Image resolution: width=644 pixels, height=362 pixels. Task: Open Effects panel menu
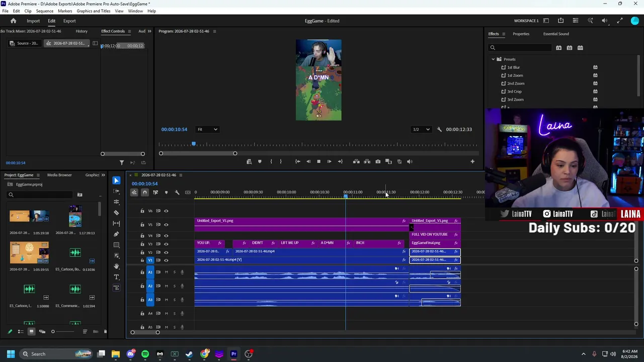(503, 34)
